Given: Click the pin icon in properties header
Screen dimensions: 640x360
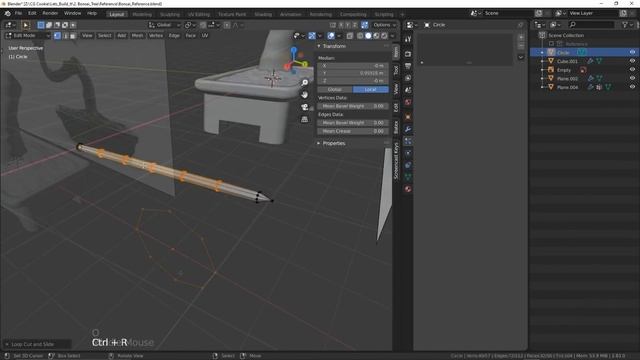Looking at the screenshot, I should tap(520, 25).
